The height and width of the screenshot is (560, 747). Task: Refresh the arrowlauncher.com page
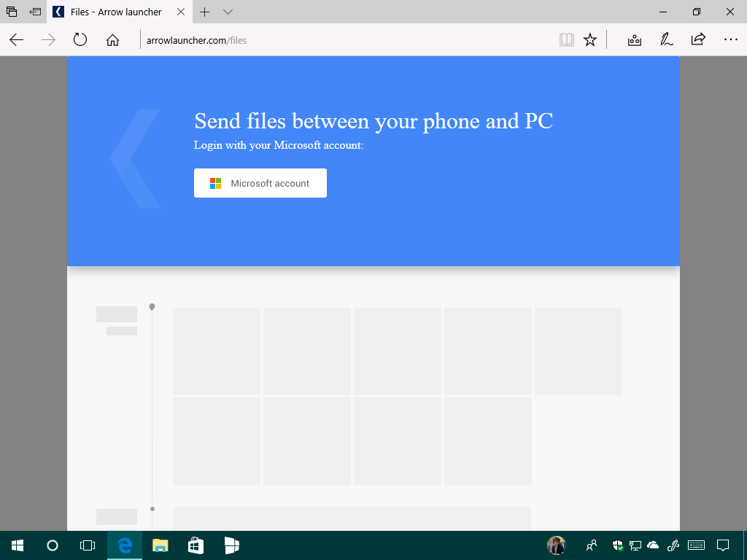click(80, 39)
